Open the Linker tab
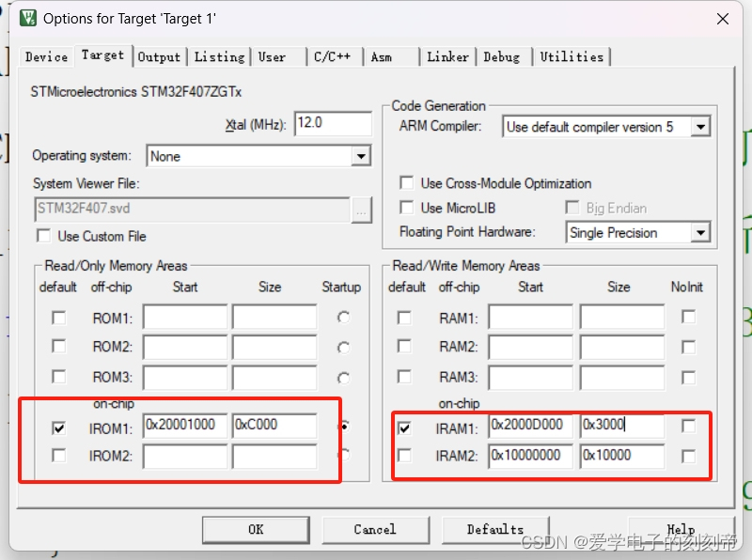This screenshot has height=560, width=752. click(x=447, y=57)
